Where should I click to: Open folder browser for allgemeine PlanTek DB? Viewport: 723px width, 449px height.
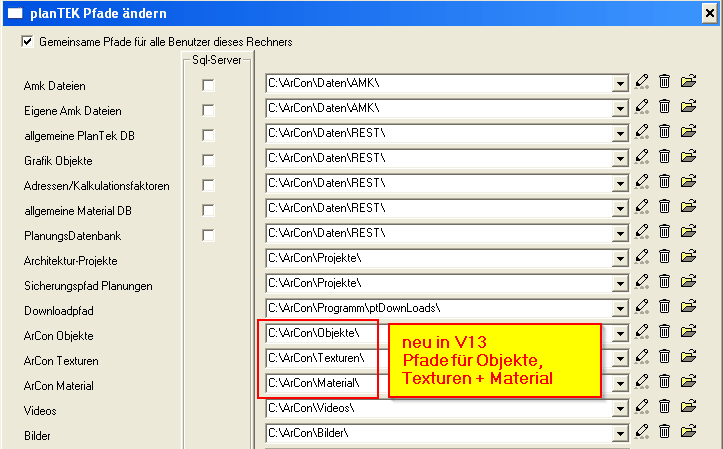[688, 132]
